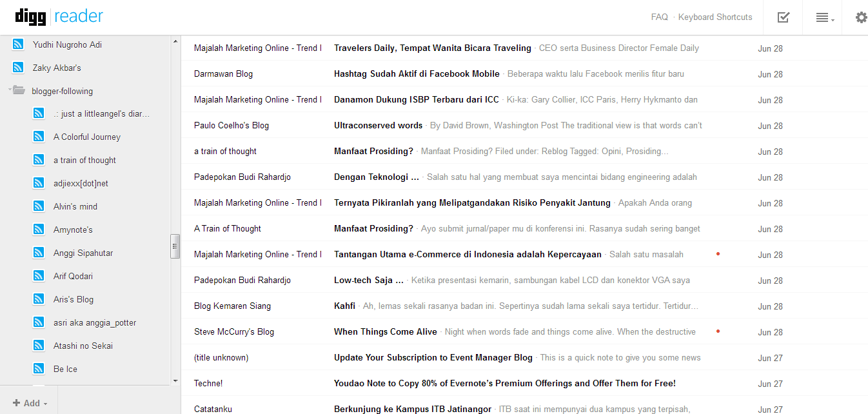Image resolution: width=868 pixels, height=414 pixels.
Task: Open Danamon Dukung ISBP Terbaru dari ICC
Action: [x=417, y=99]
